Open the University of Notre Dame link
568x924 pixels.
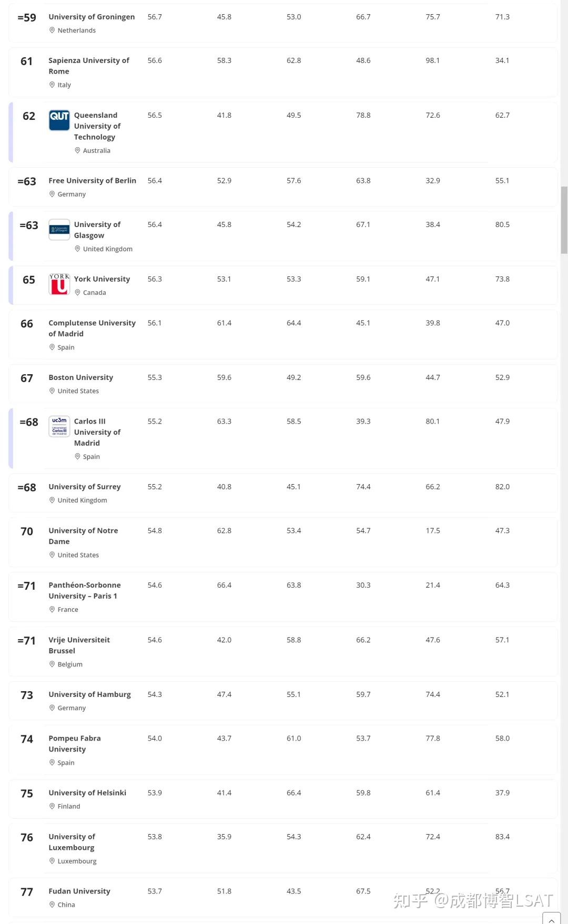point(83,536)
